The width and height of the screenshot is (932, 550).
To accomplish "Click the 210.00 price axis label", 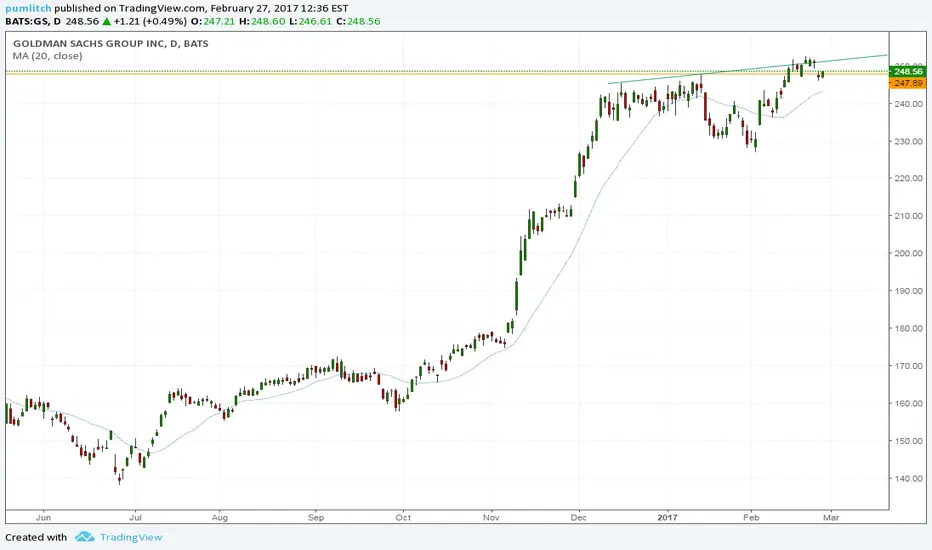I will 908,216.
